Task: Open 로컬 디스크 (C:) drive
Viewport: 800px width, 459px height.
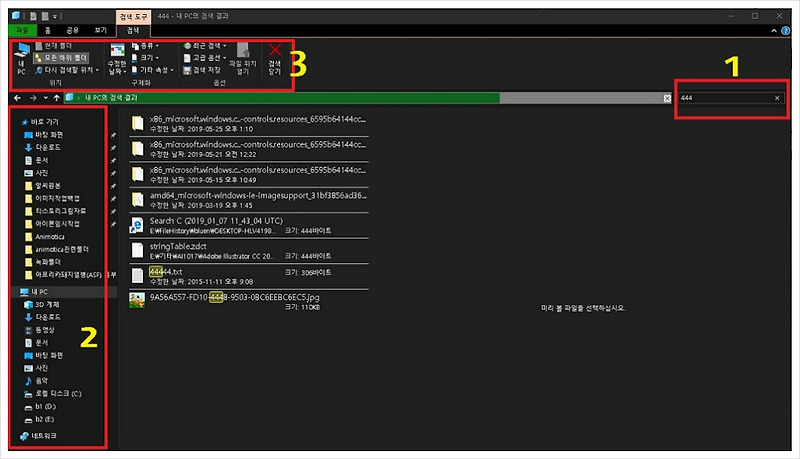Action: coord(53,394)
